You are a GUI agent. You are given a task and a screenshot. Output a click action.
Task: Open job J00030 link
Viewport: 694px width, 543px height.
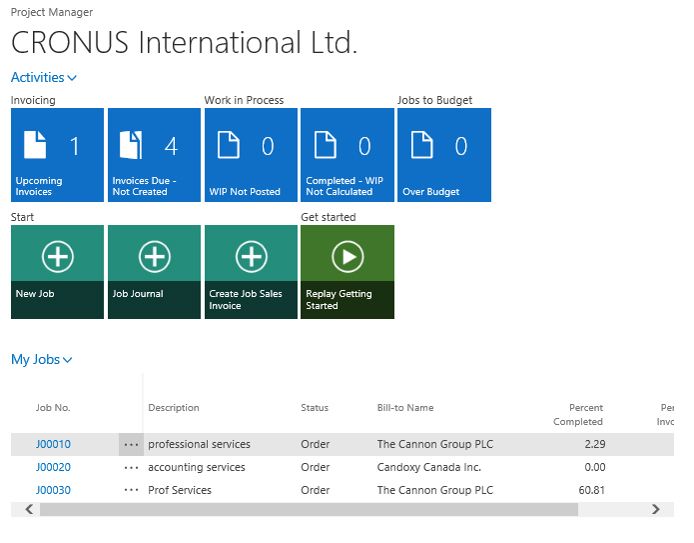coord(53,490)
